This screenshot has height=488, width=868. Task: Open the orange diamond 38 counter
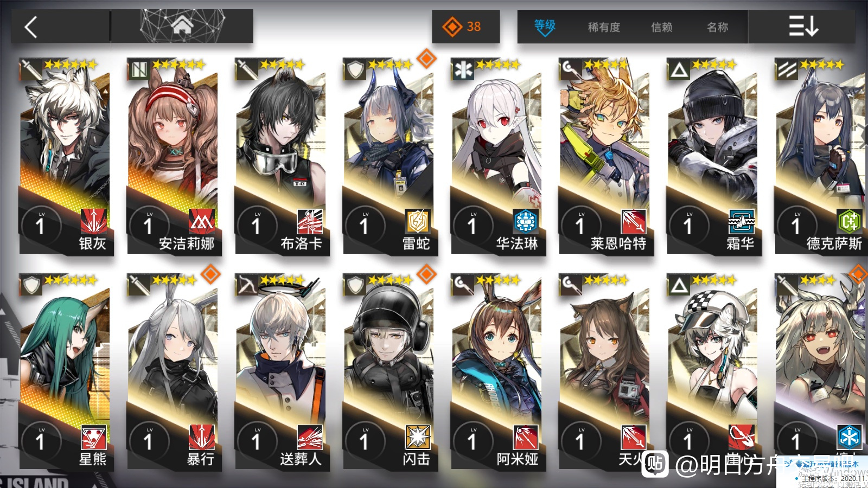pos(465,27)
